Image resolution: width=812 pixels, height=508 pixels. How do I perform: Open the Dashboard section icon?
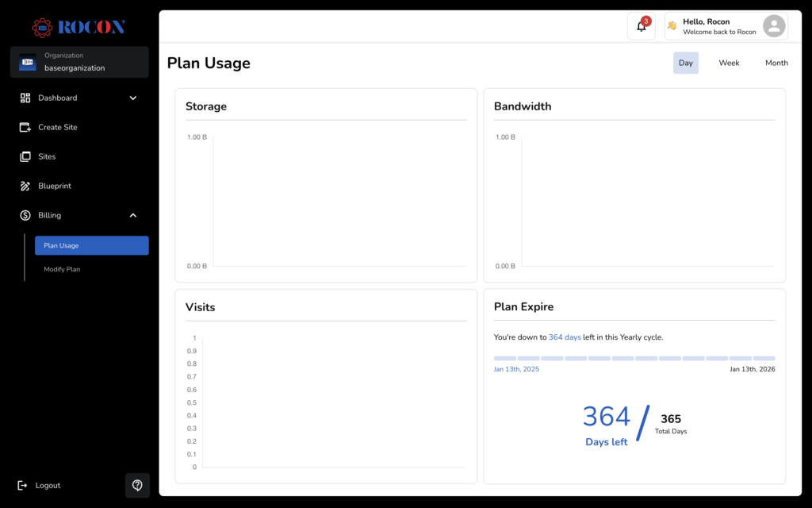click(x=24, y=98)
